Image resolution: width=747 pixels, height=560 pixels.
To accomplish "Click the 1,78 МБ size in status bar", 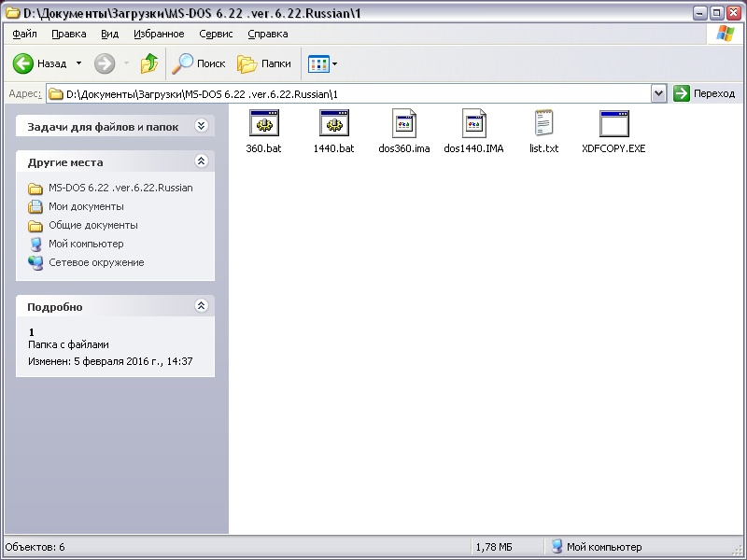I will [x=494, y=547].
